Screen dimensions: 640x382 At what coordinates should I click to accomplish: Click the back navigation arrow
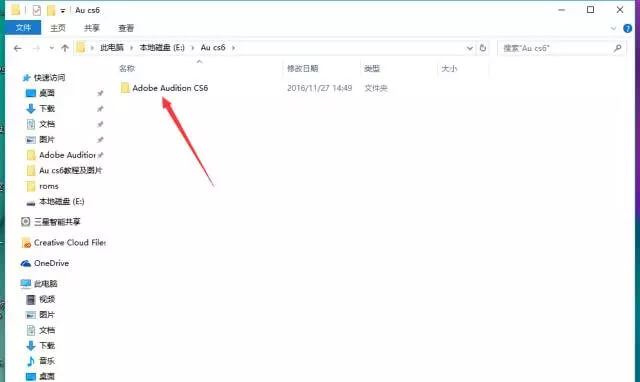click(x=17, y=48)
